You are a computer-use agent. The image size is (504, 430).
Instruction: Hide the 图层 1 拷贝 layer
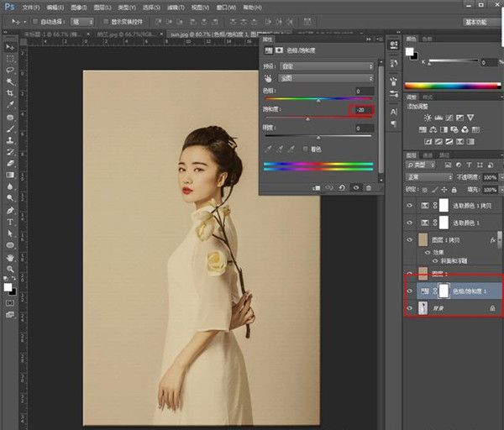pos(410,239)
